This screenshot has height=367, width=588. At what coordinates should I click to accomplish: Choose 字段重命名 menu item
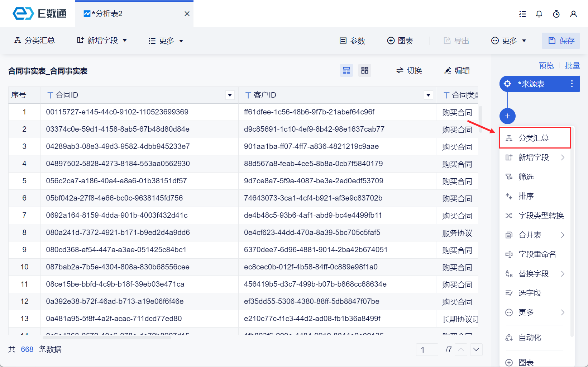(x=535, y=254)
